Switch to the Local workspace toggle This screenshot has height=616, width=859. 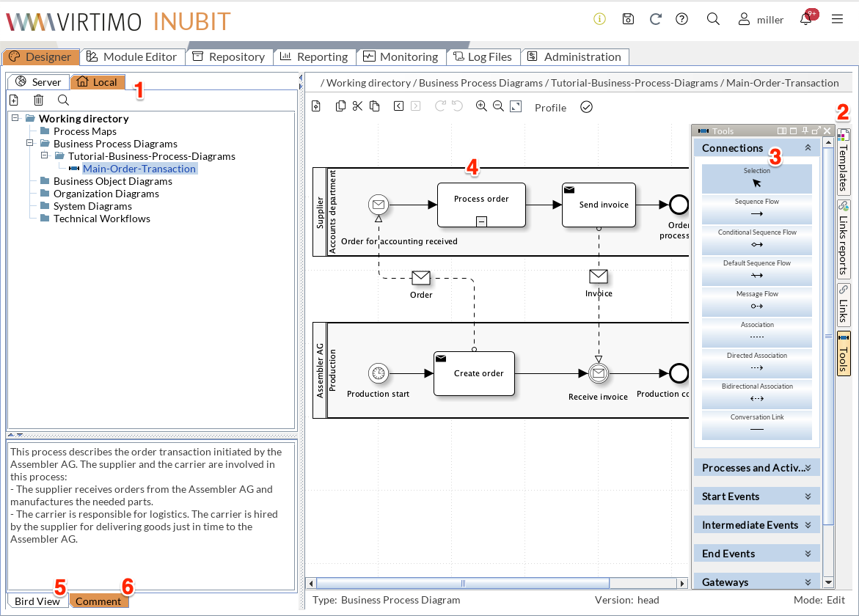pyautogui.click(x=98, y=81)
